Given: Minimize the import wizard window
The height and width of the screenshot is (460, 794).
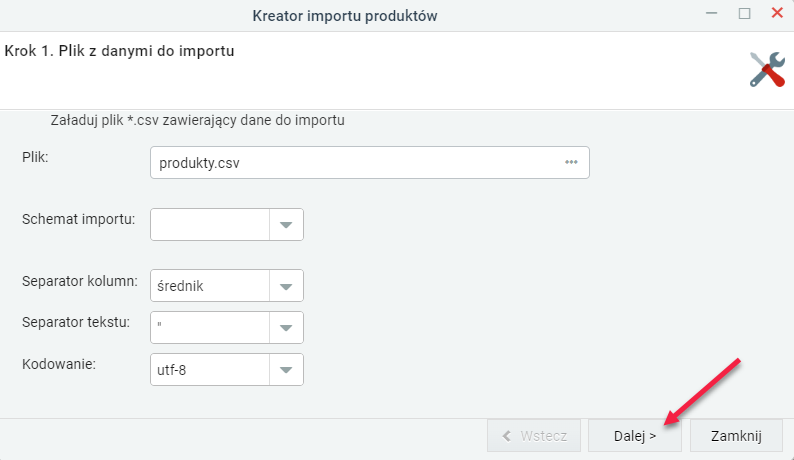Looking at the screenshot, I should (711, 13).
